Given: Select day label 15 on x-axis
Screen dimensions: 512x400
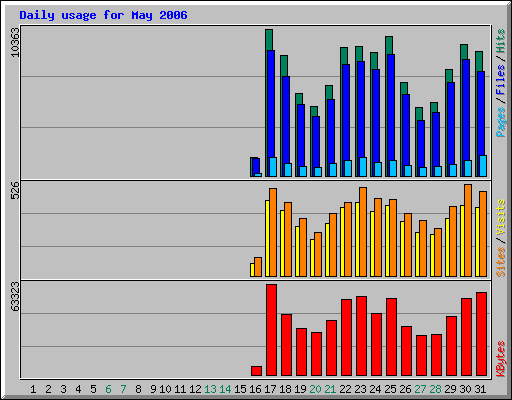Looking at the screenshot, I should (x=240, y=389).
